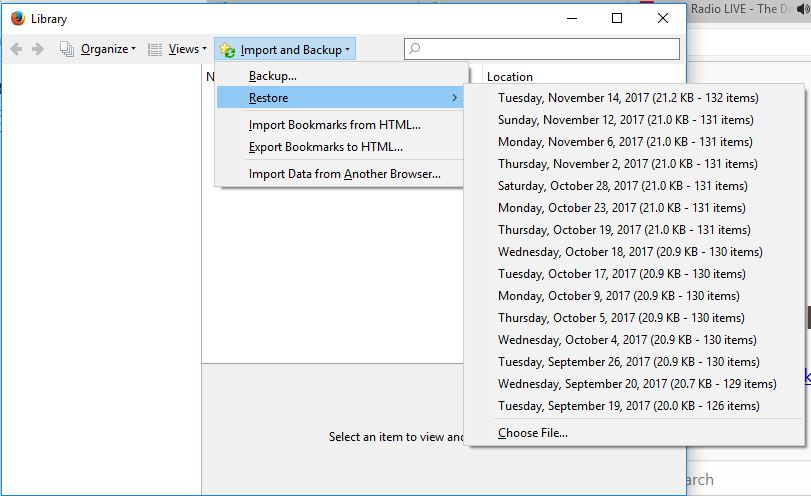811x496 pixels.
Task: Restore backup from Monday, November 6, 2017
Action: tap(635, 142)
